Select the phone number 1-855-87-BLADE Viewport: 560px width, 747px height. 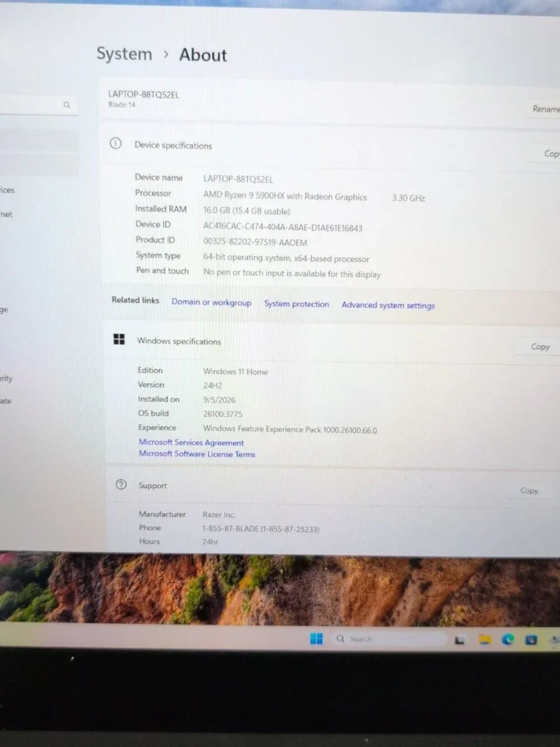[261, 528]
